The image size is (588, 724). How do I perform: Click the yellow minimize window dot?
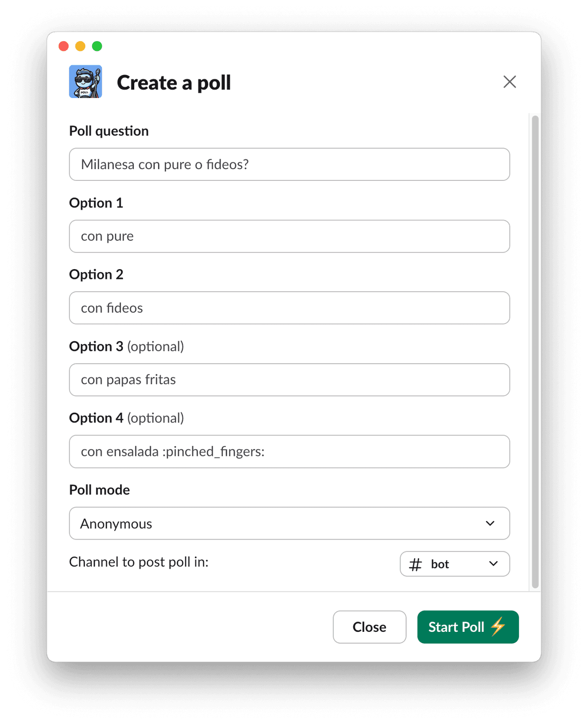click(x=80, y=46)
